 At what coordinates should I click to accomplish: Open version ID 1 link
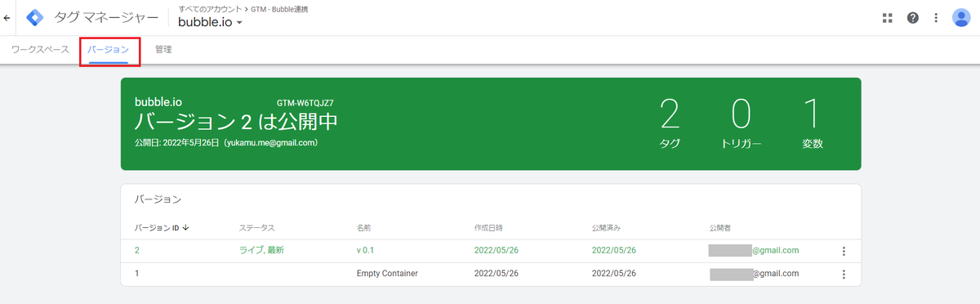point(137,273)
